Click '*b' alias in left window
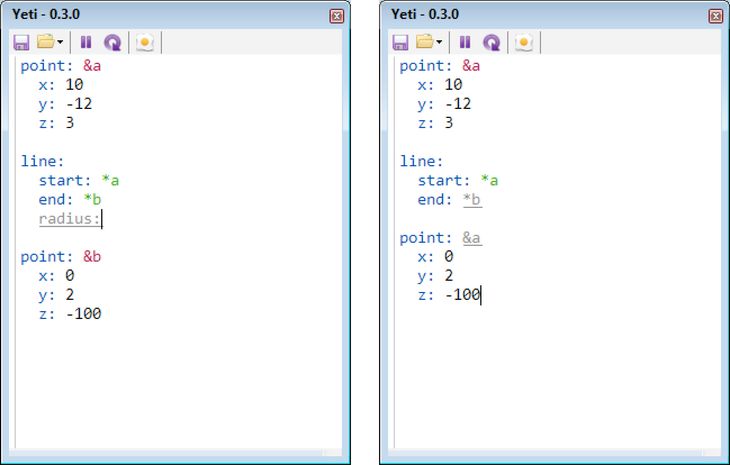The width and height of the screenshot is (730, 465). click(92, 199)
